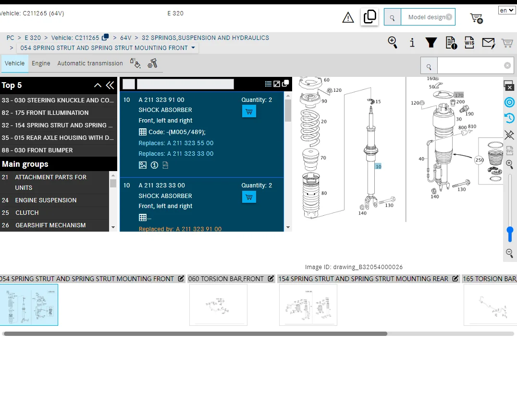Click the magnifier-plus advanced search icon

393,42
